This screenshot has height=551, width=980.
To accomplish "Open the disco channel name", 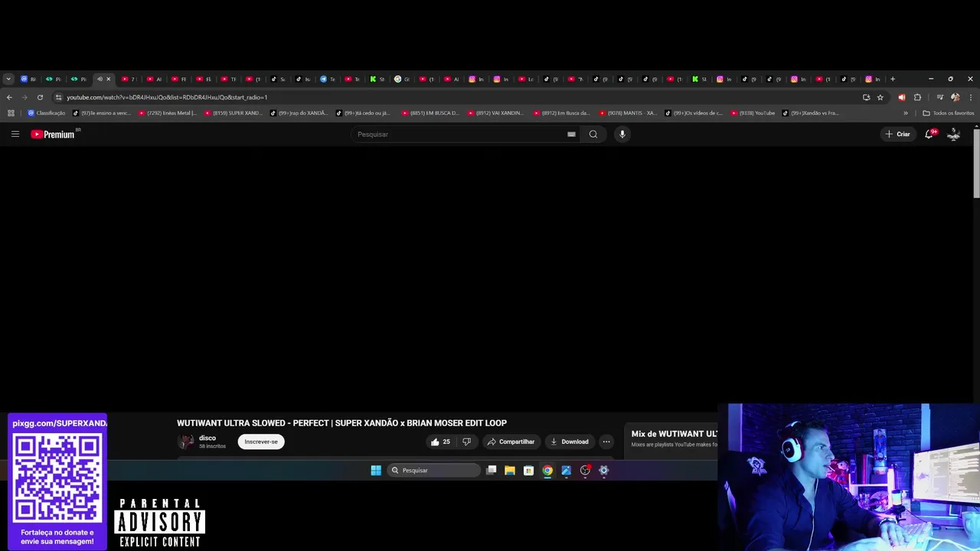I will click(207, 438).
